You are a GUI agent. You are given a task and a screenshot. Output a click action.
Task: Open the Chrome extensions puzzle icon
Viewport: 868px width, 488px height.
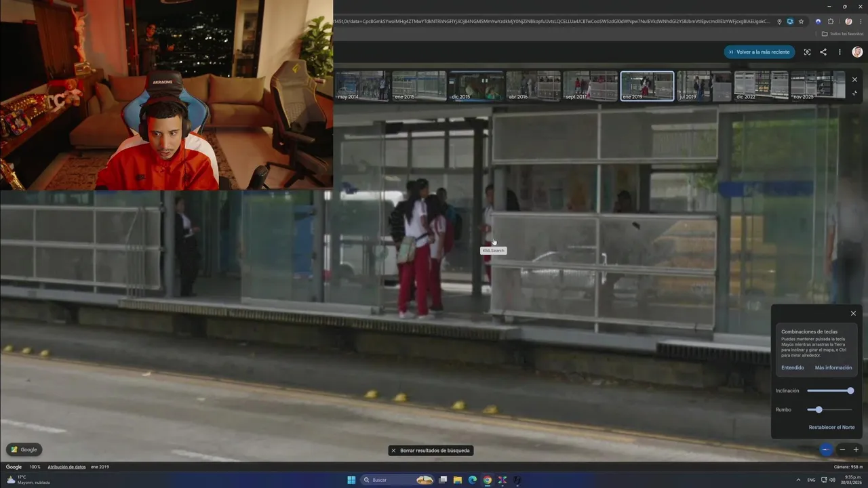831,22
